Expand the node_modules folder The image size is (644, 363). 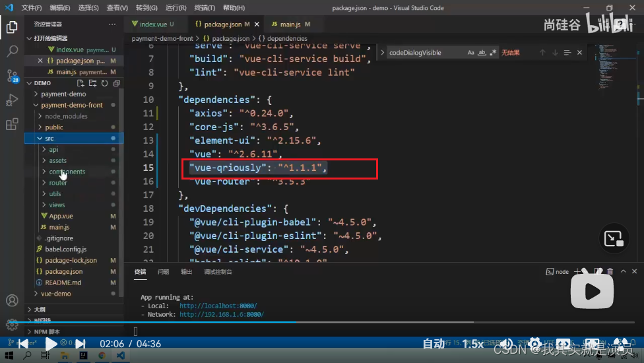coord(66,116)
